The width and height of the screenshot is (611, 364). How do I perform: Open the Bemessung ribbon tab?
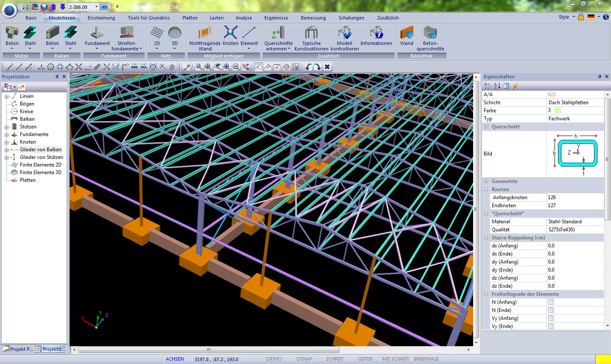313,18
